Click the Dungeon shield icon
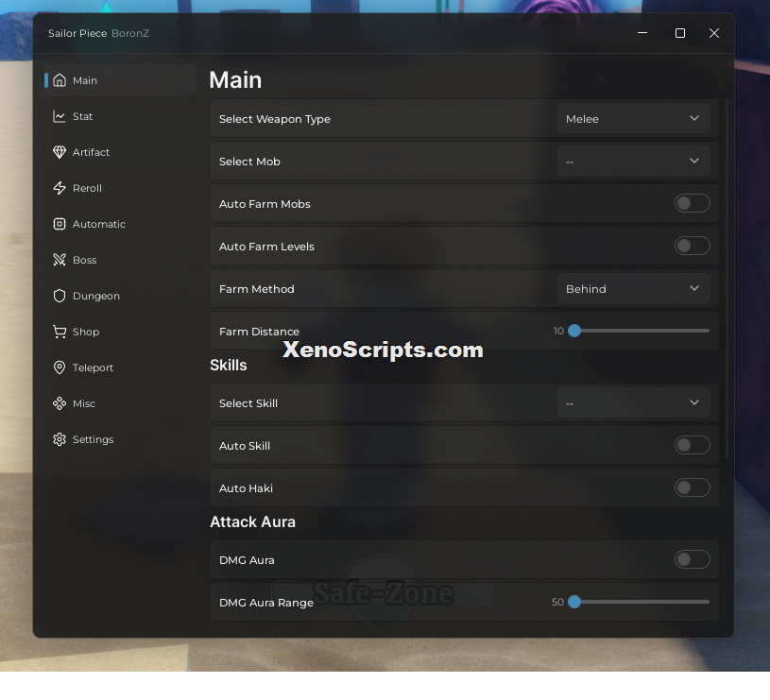 click(60, 296)
